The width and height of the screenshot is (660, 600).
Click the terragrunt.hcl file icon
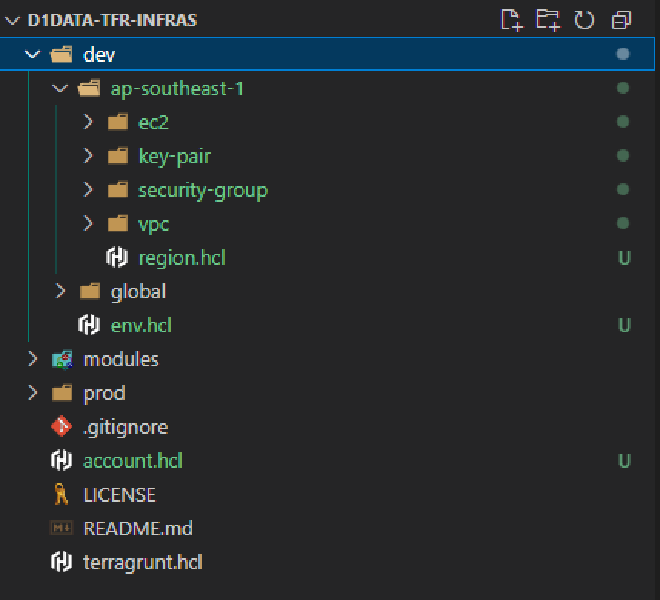pyautogui.click(x=62, y=562)
